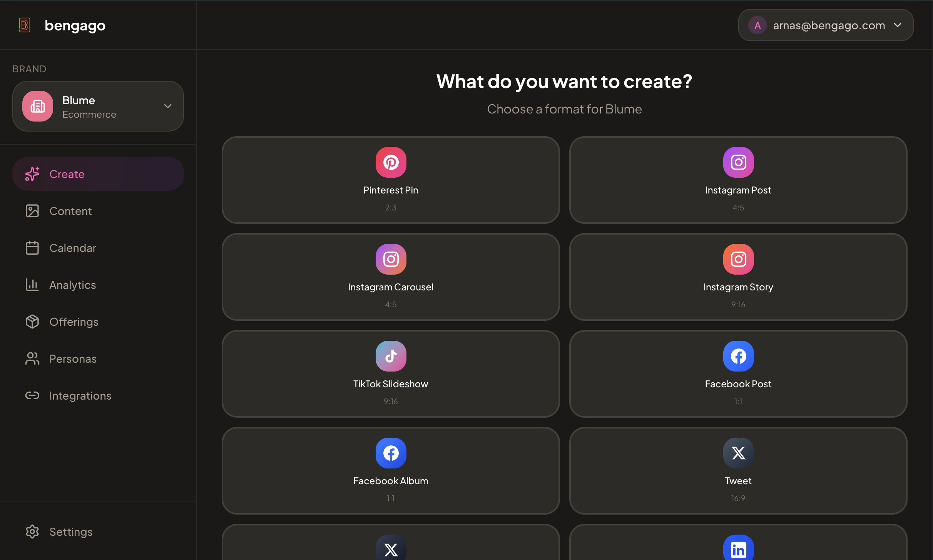Click the user avatar letter A
The width and height of the screenshot is (933, 560).
757,25
